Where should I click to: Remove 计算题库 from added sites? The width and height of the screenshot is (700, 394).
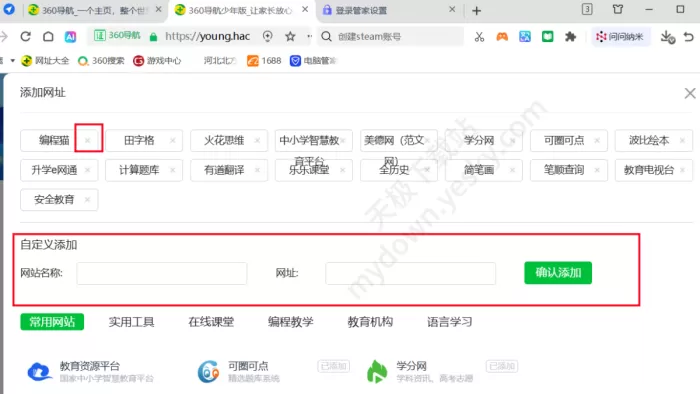pyautogui.click(x=173, y=170)
